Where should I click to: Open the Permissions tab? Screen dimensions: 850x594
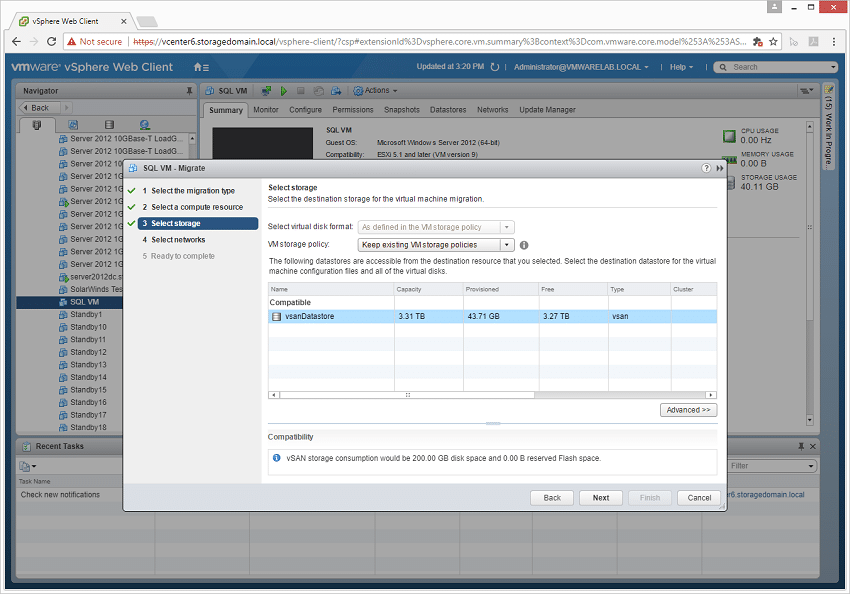point(353,110)
